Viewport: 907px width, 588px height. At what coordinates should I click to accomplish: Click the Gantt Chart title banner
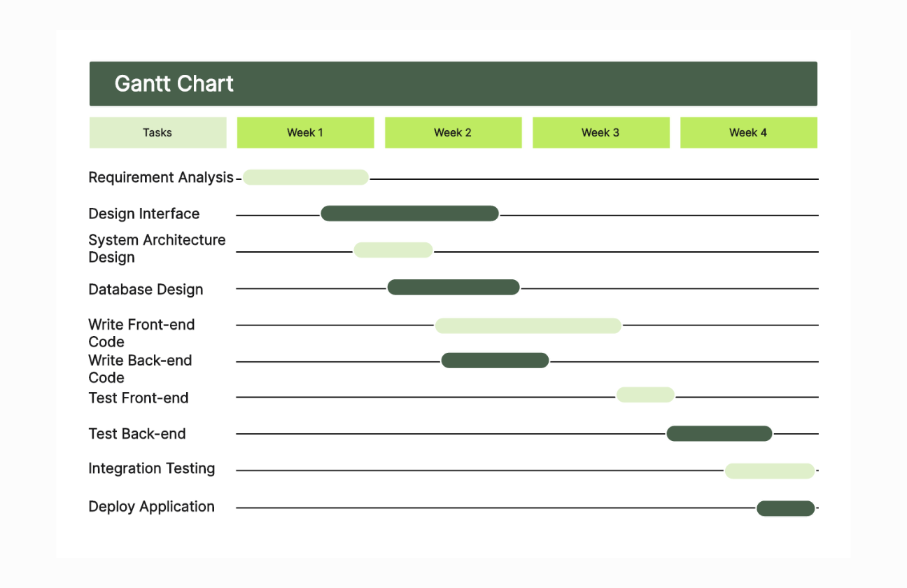coord(453,84)
